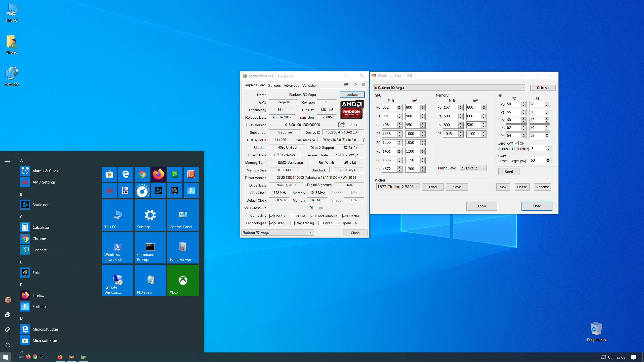Open the Battle.net small tile
This screenshot has width=644, height=362.
158,191
